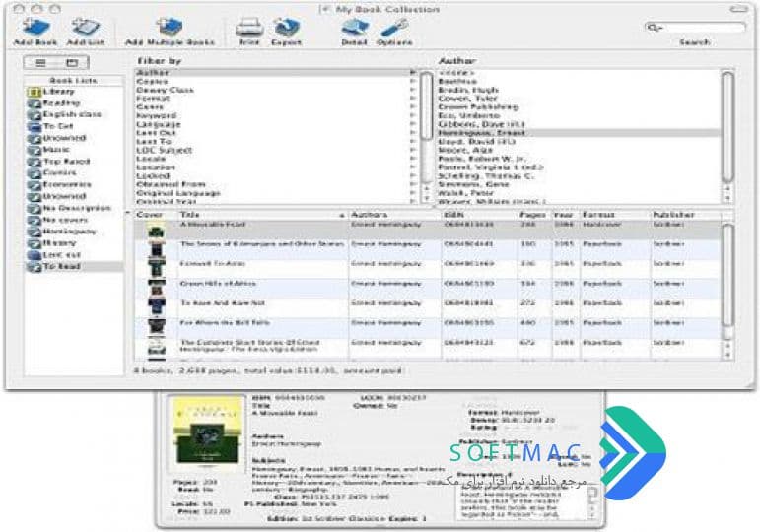This screenshot has height=532, width=760.
Task: Select Cowen, Tyler in the Author list
Action: 579,99
